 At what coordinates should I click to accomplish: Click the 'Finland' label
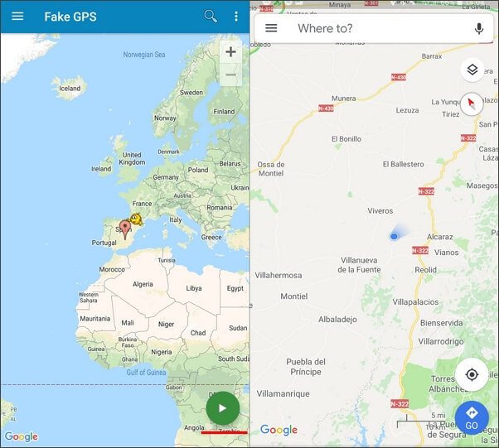pos(224,112)
